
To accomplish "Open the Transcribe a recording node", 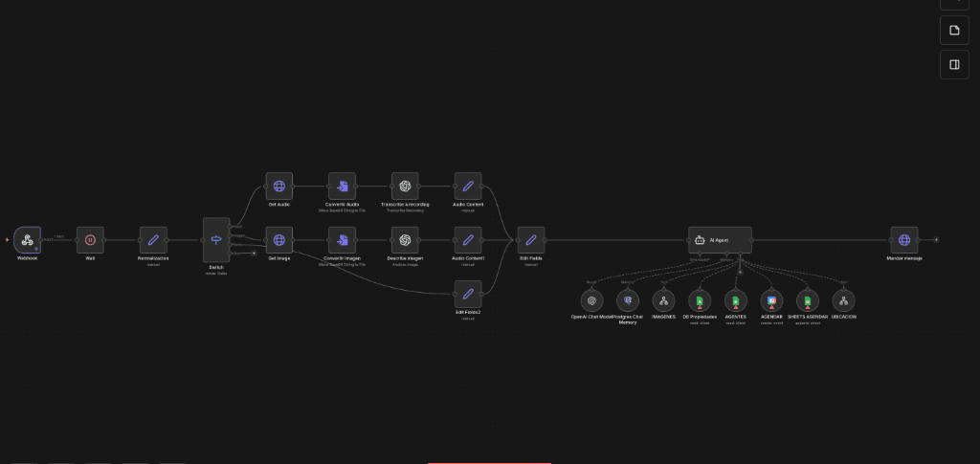I will (x=405, y=187).
